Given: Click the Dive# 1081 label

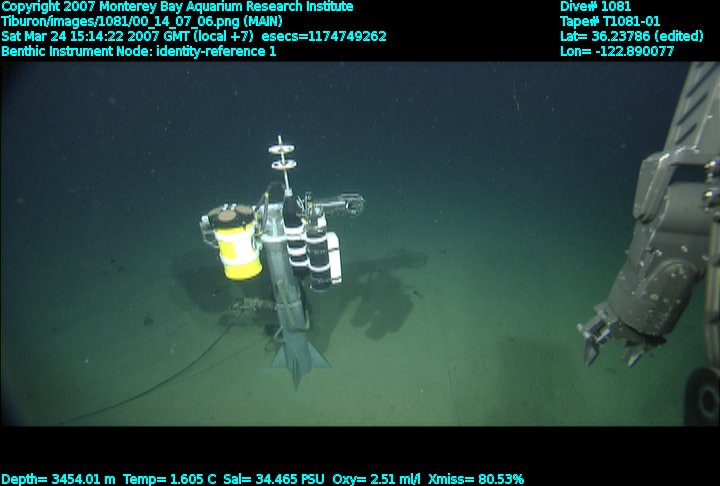Looking at the screenshot, I should pyautogui.click(x=596, y=6).
